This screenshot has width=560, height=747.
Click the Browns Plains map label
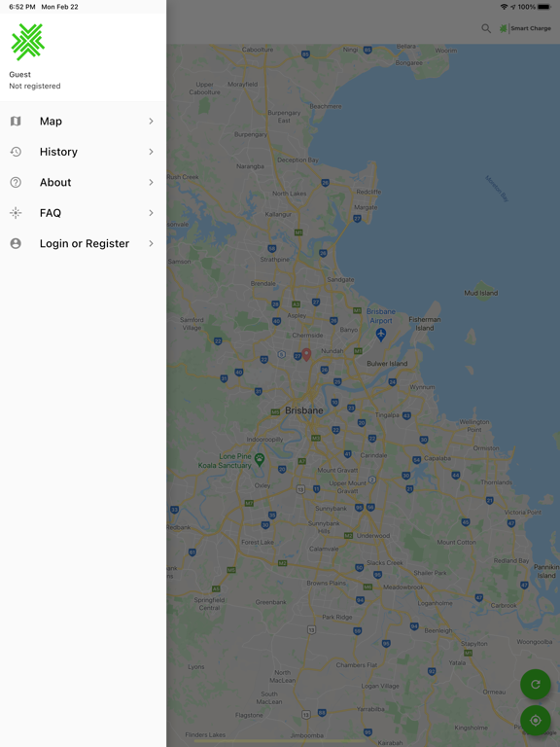327,583
